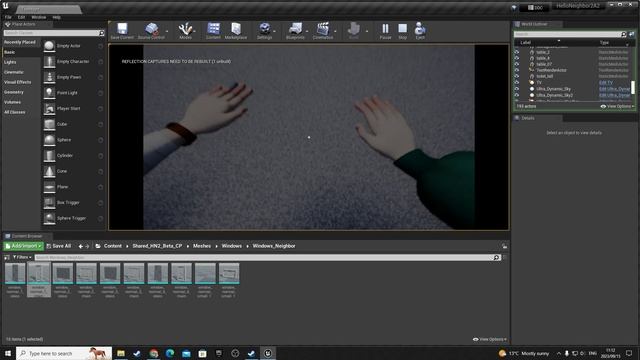This screenshot has width=640, height=360.
Task: Open Content Browser View Options
Action: 490,339
